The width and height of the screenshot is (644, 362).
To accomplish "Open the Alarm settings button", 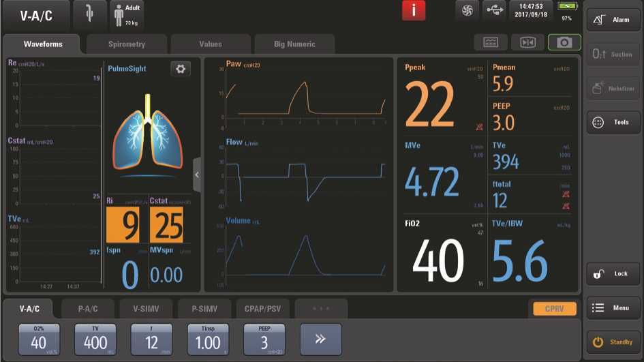I will pos(613,20).
